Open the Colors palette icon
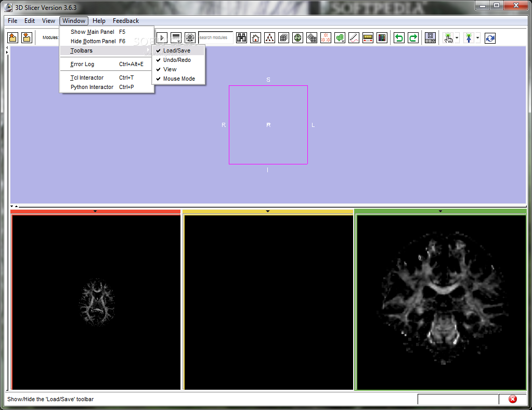 point(382,37)
